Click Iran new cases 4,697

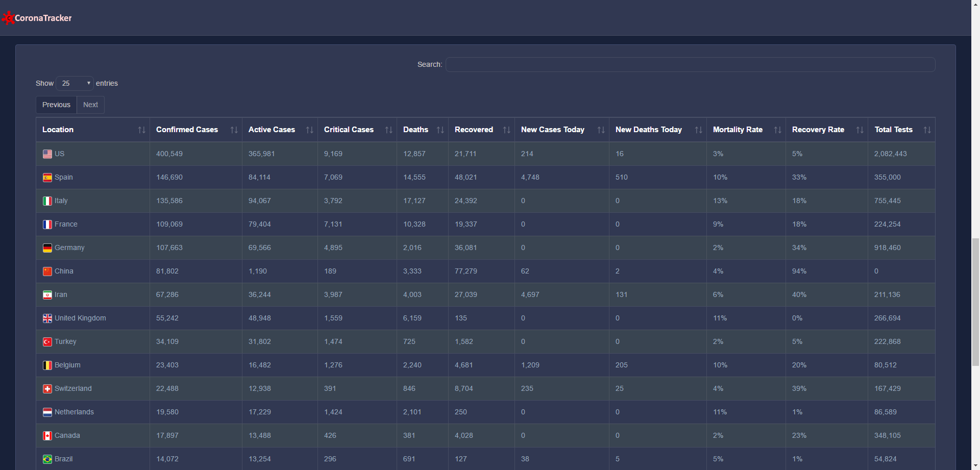tap(530, 294)
